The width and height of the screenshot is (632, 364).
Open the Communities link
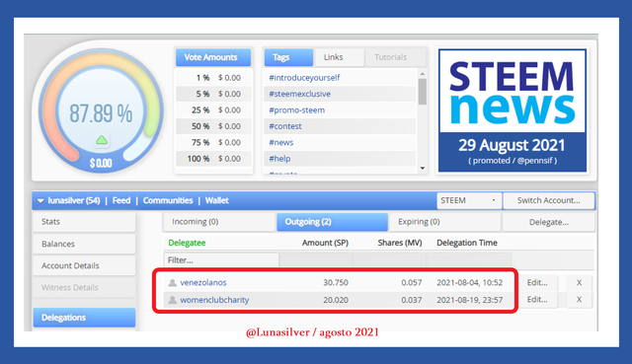168,200
